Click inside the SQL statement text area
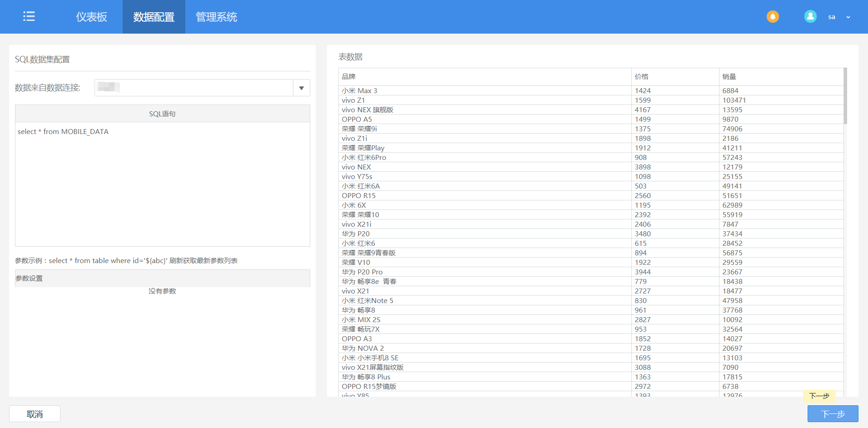 [x=163, y=184]
